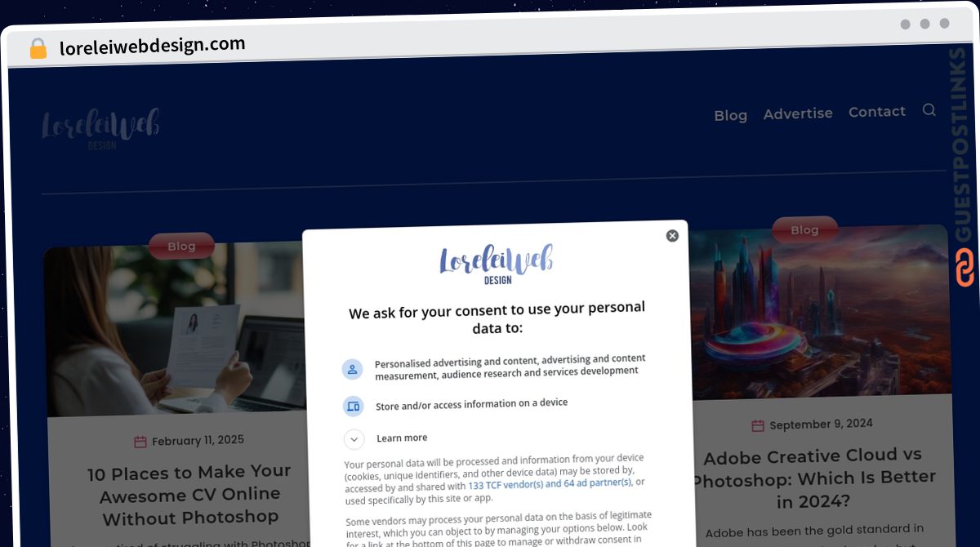Screen dimensions: 980x547
Task: Go to the Advertise menu item
Action: 798,113
